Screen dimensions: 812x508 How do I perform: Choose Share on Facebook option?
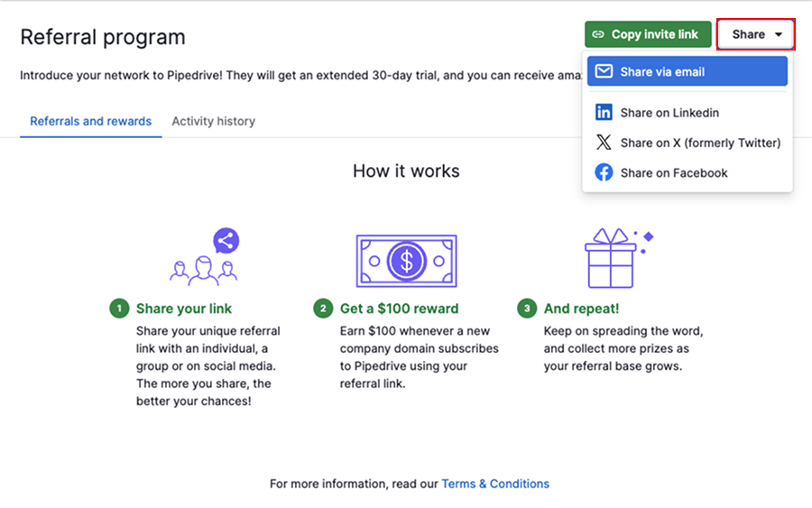674,172
